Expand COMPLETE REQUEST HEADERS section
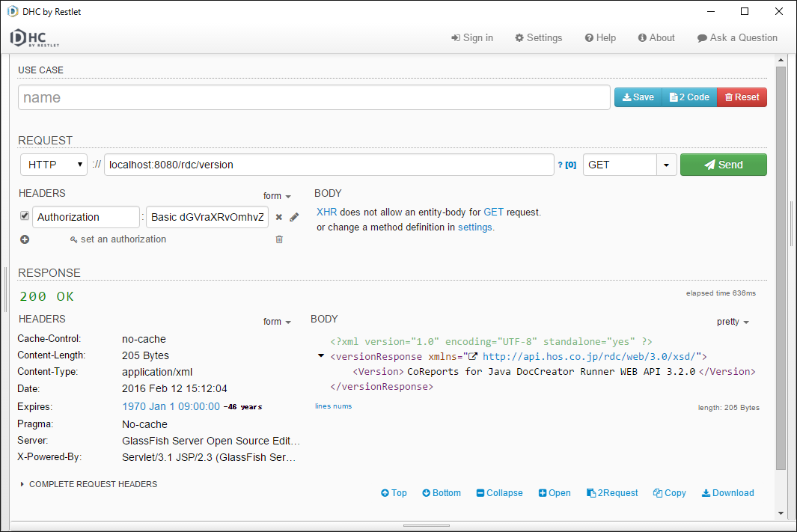The width and height of the screenshot is (797, 532). (x=88, y=484)
